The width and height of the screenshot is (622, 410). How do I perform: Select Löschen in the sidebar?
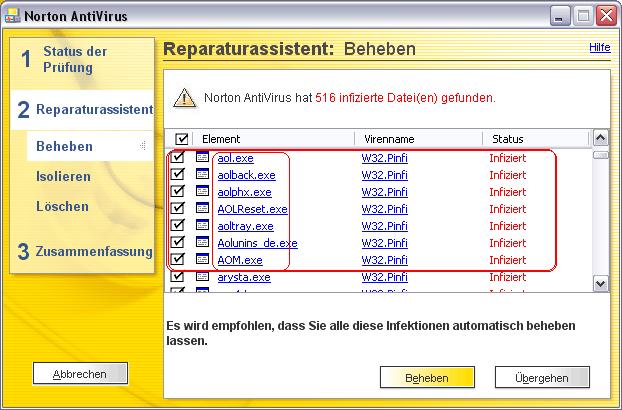point(62,207)
